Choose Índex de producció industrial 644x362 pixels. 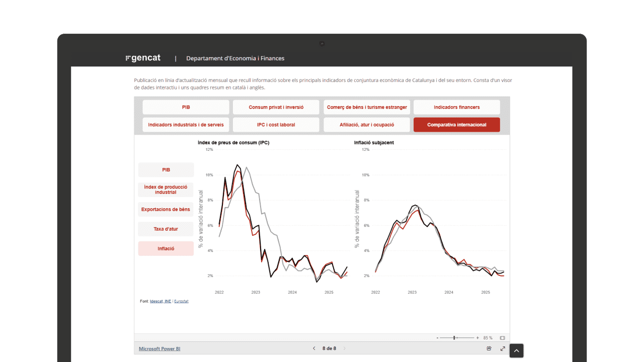[166, 190]
